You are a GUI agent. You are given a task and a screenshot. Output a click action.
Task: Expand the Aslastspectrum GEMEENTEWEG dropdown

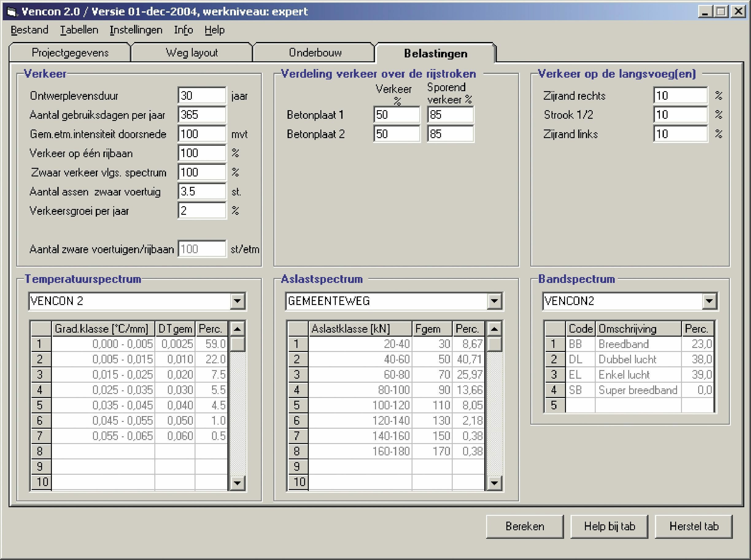[x=494, y=301]
